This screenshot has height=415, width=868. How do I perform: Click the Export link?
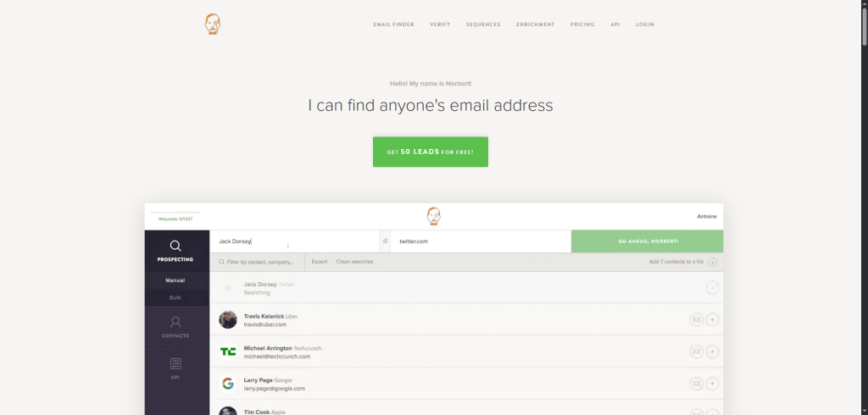click(x=320, y=262)
